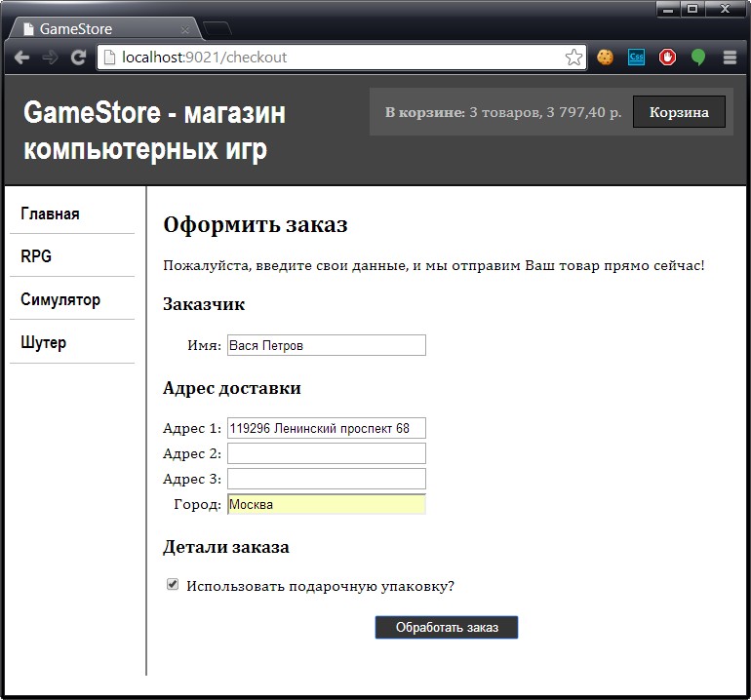This screenshot has height=700, width=751.
Task: Submit with Обработать заказ button
Action: coord(447,627)
